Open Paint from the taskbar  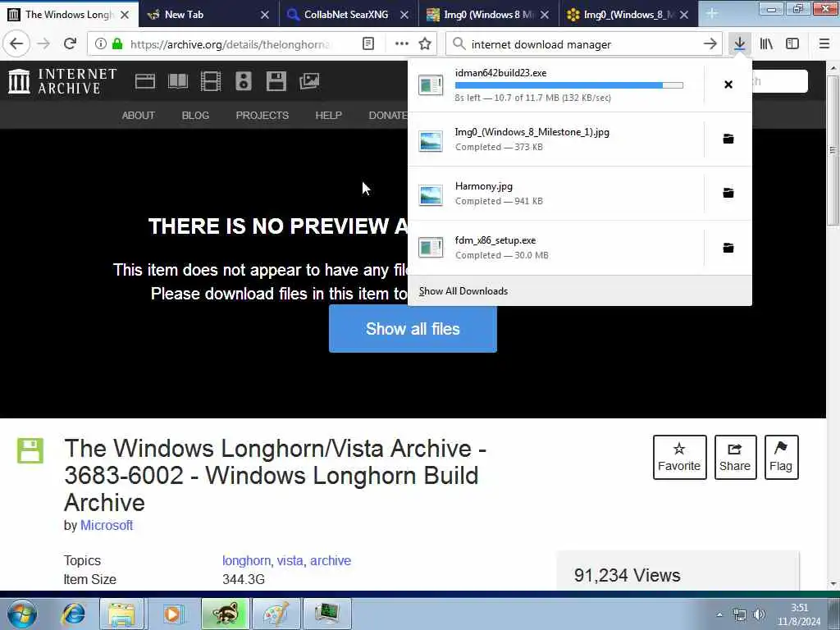click(x=276, y=614)
